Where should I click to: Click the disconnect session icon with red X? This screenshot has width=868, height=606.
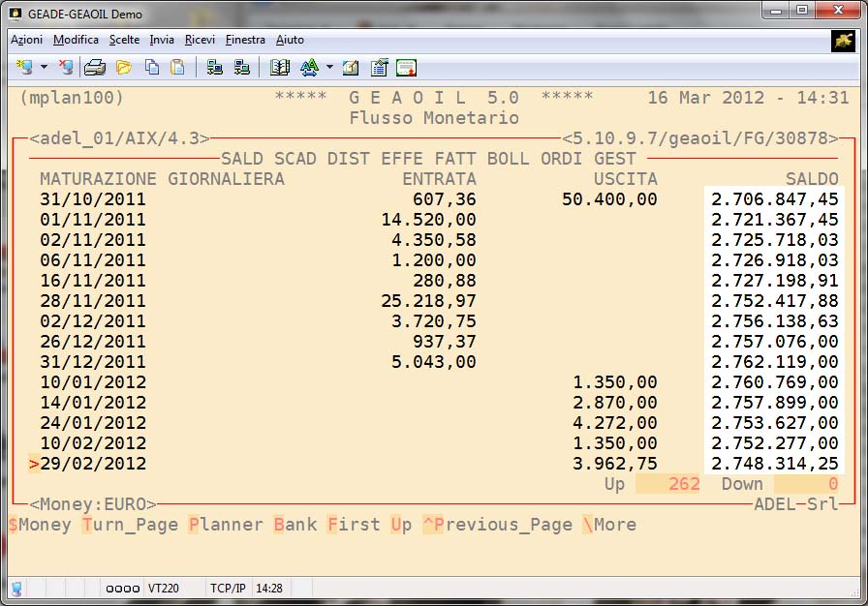coord(66,68)
